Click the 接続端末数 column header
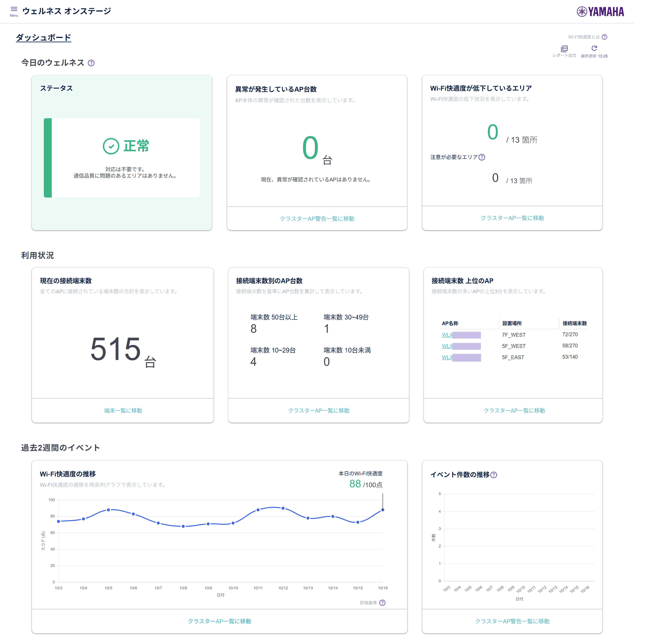The image size is (654, 644). click(575, 323)
